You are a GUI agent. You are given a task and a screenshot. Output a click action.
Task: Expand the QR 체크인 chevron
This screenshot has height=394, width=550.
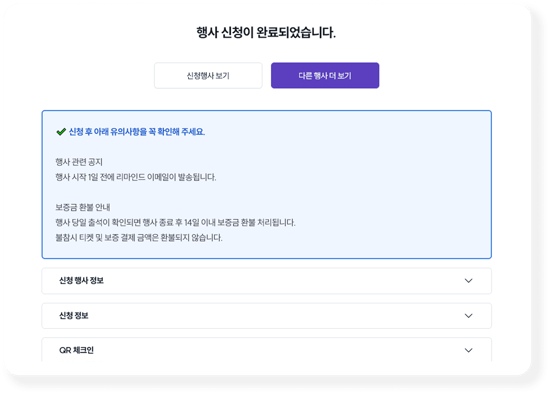(x=468, y=350)
